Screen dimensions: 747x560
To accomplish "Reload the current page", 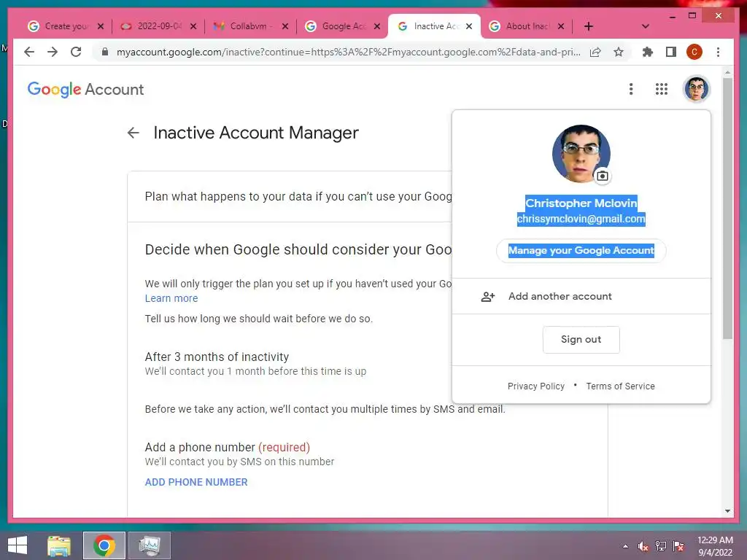I will 76,52.
